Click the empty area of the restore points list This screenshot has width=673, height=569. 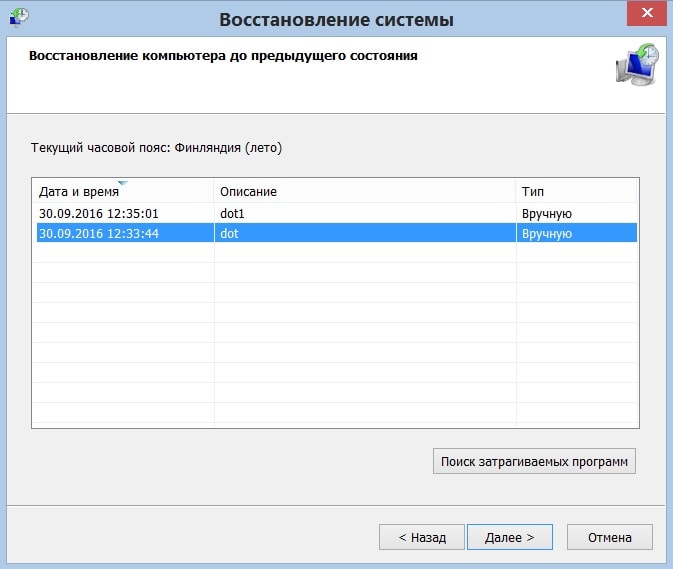[335, 335]
